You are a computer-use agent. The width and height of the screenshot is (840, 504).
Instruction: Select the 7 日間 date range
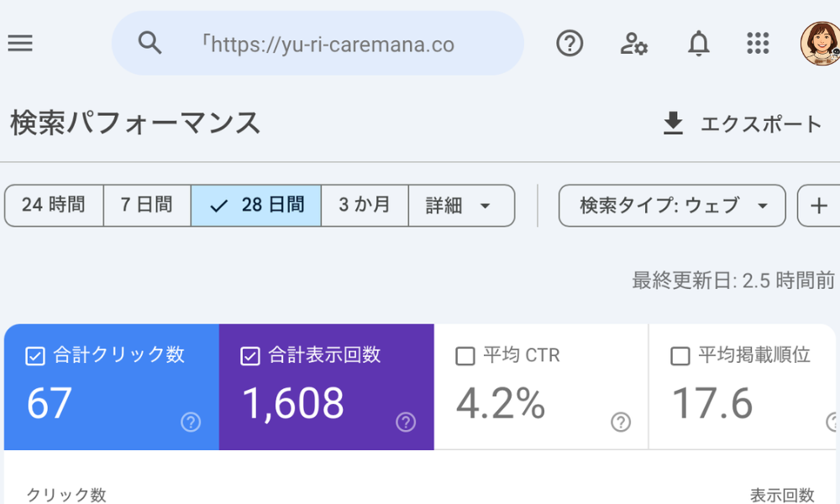point(147,206)
